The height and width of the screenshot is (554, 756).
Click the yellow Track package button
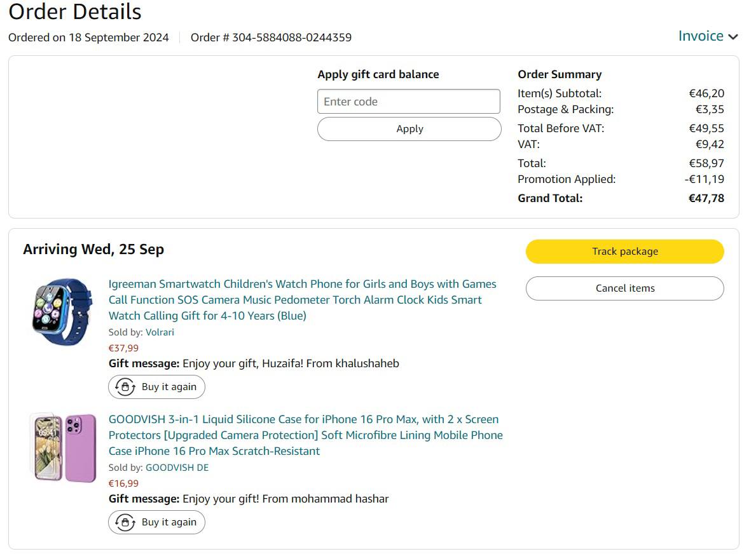[624, 252]
